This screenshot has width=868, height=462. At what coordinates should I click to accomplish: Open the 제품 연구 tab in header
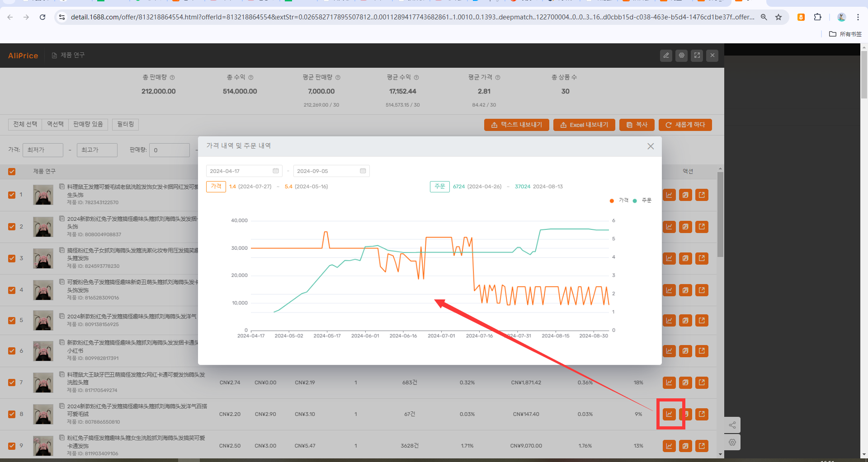(68, 55)
